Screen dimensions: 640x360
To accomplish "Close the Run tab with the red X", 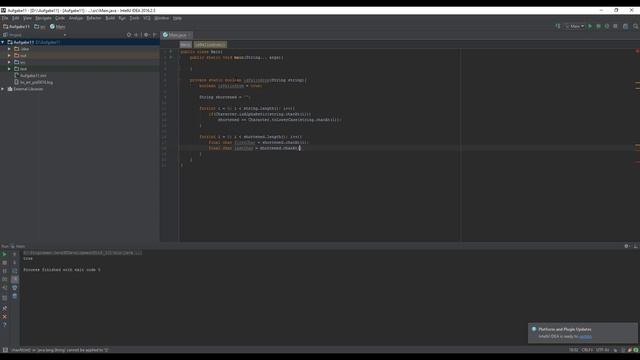I will click(4, 316).
